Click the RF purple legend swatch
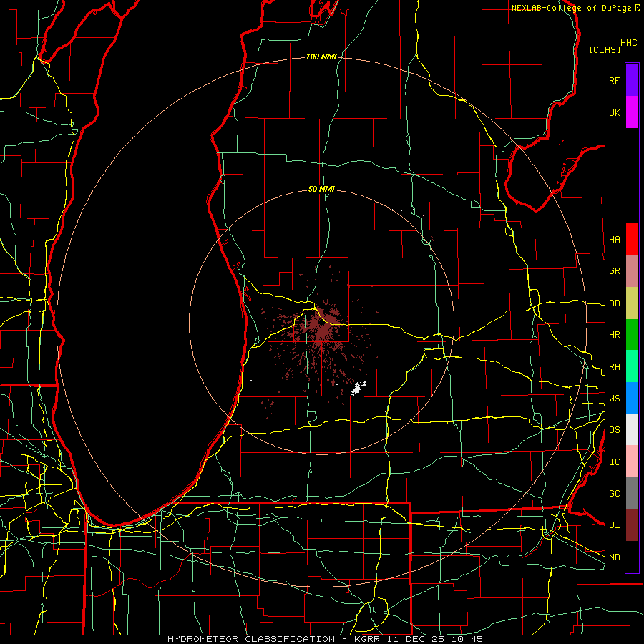This screenshot has height=644, width=644. pyautogui.click(x=632, y=80)
